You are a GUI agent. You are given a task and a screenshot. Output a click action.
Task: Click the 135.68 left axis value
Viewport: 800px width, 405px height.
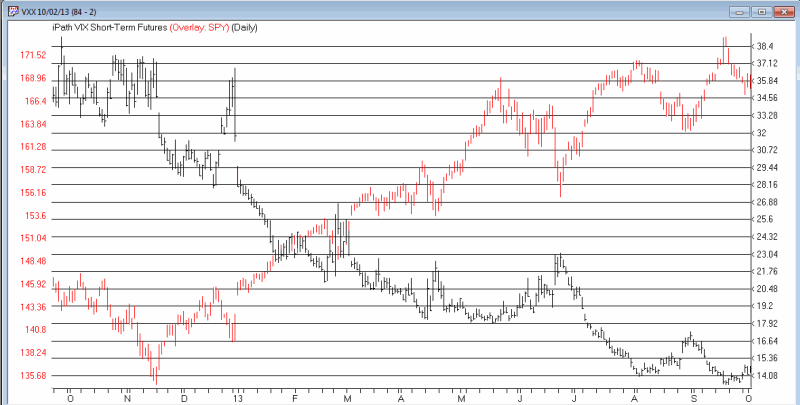[x=33, y=375]
